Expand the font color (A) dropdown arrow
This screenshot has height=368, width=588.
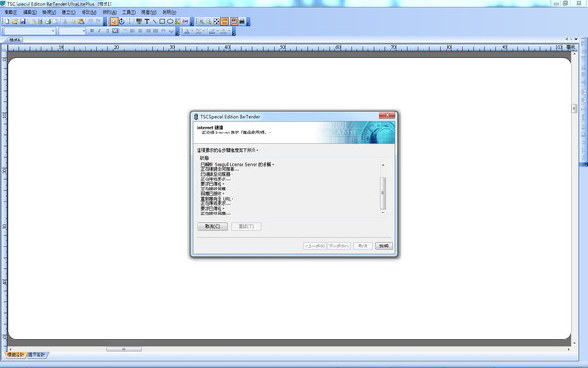coord(192,31)
